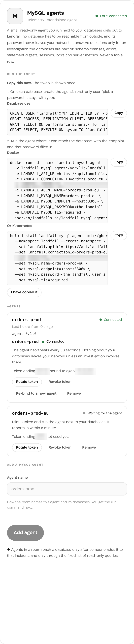The image size is (134, 644).
Task: Click the Waiting for the agent status
Action: 103,413
